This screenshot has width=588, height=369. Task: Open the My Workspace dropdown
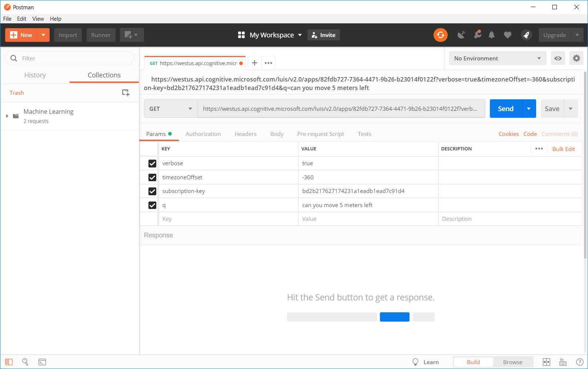pos(275,35)
